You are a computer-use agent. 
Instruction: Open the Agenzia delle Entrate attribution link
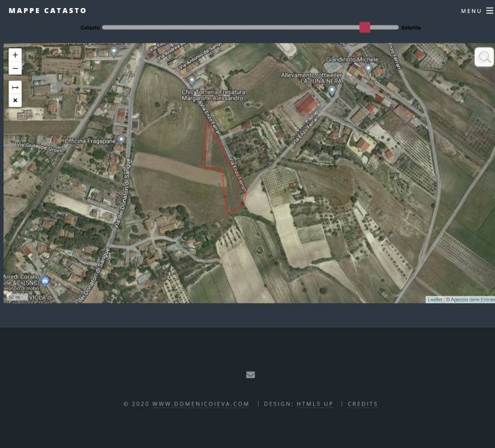pyautogui.click(x=472, y=299)
